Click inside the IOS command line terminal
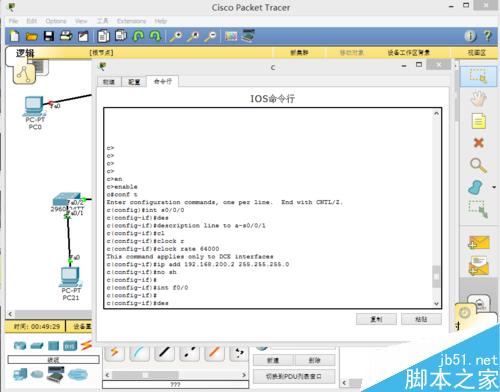 coord(269,208)
